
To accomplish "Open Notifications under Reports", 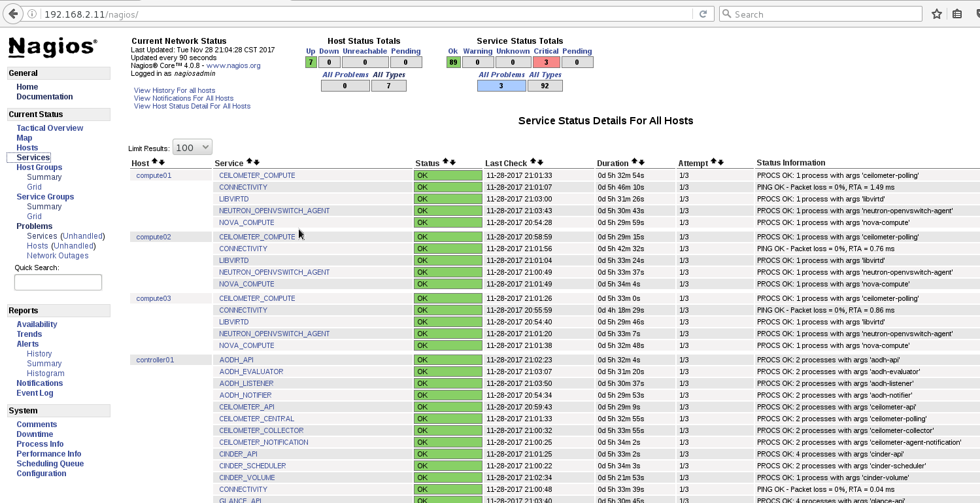I will coord(40,383).
